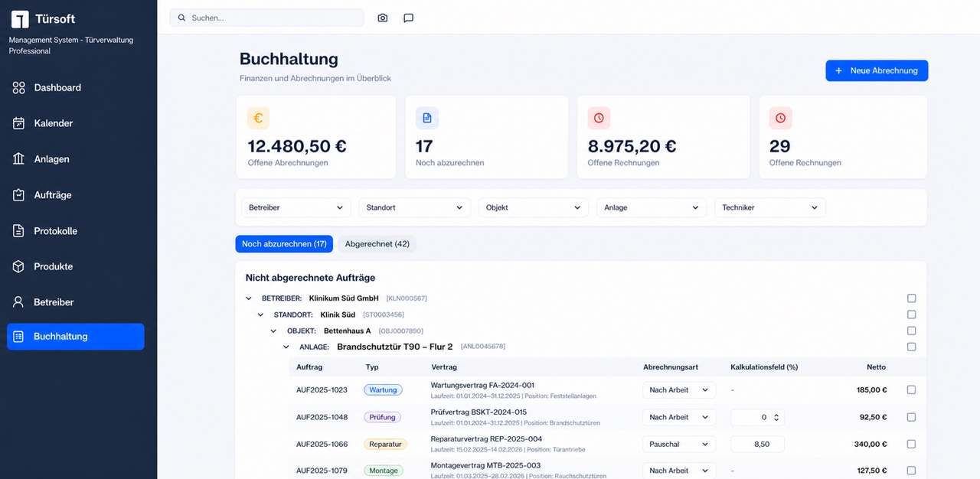This screenshot has height=479, width=980.
Task: Click the document icon on Noch abzurechnen card
Action: pos(427,118)
